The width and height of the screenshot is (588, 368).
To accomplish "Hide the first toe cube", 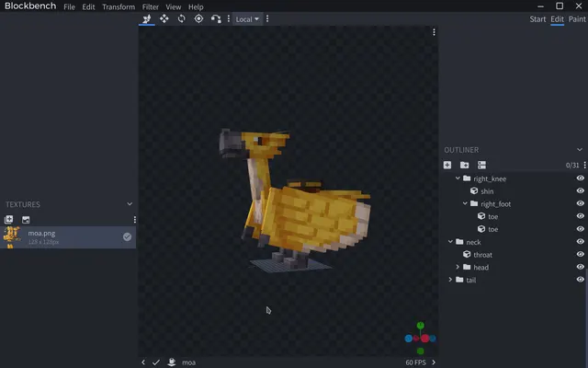I will pos(580,216).
